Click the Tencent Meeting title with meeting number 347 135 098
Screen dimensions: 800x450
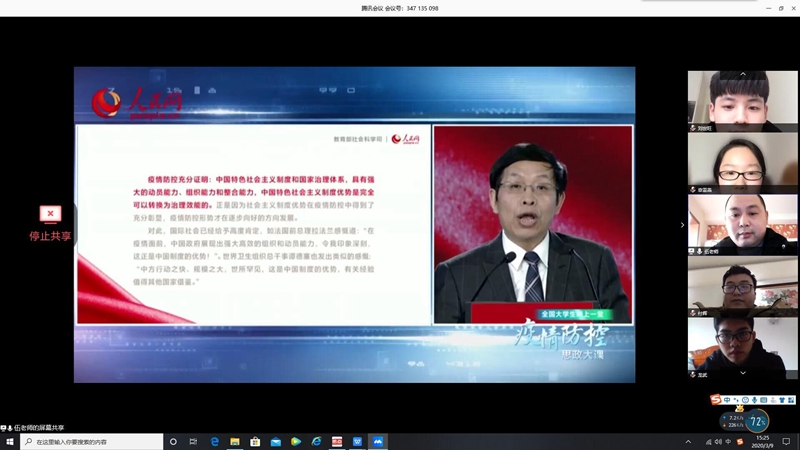tap(399, 8)
